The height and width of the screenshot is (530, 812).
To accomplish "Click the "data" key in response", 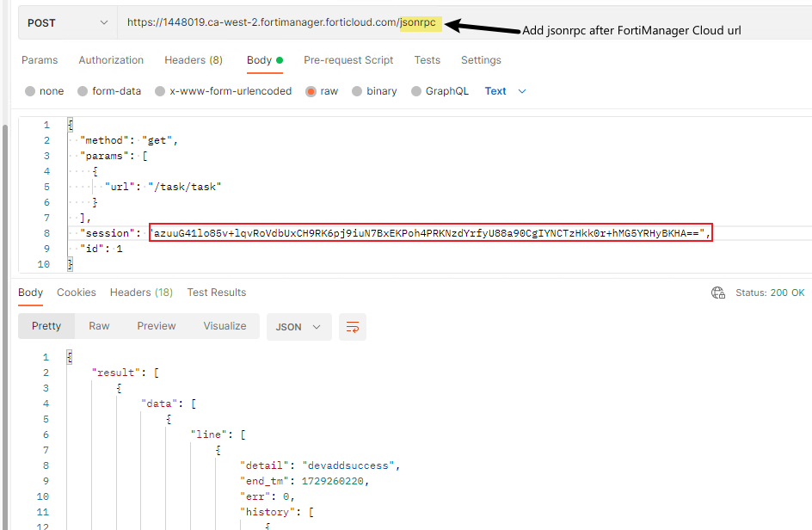I will [159, 404].
